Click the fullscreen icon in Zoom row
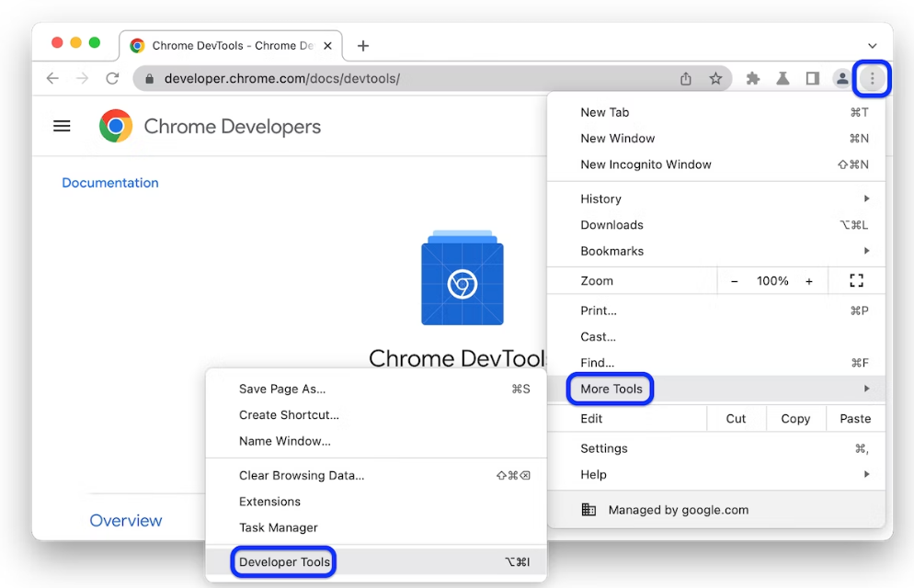The image size is (914, 588). coord(856,280)
